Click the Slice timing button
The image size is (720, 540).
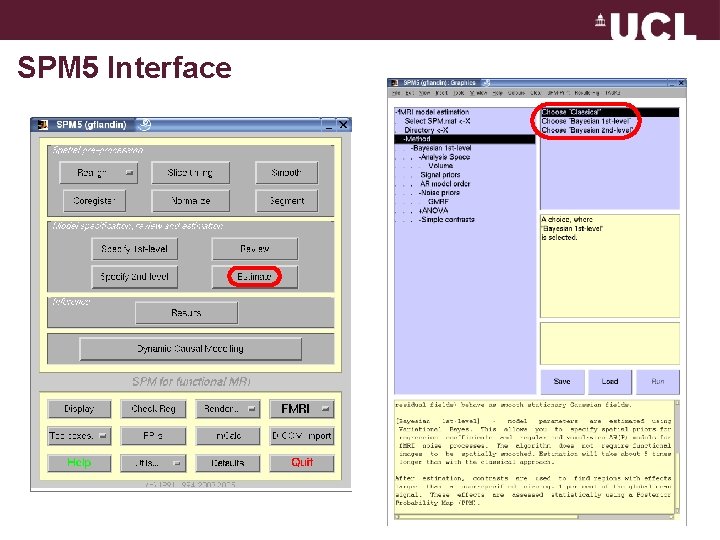(190, 173)
